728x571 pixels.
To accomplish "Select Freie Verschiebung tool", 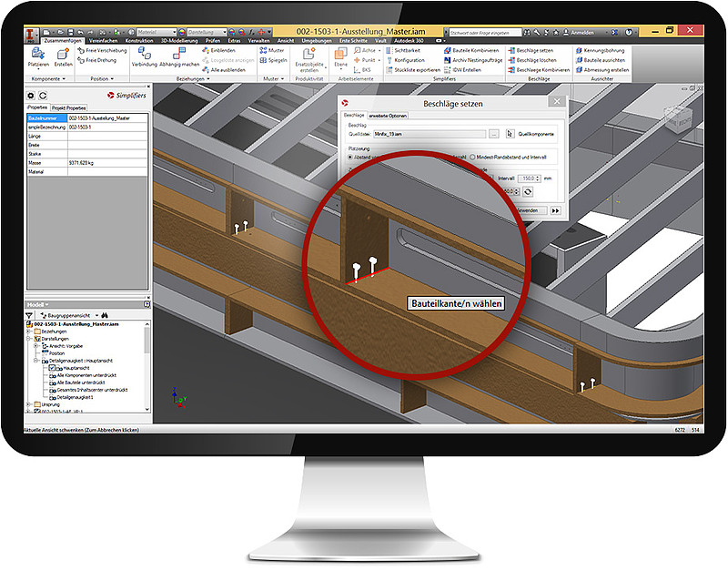I will pyautogui.click(x=102, y=50).
